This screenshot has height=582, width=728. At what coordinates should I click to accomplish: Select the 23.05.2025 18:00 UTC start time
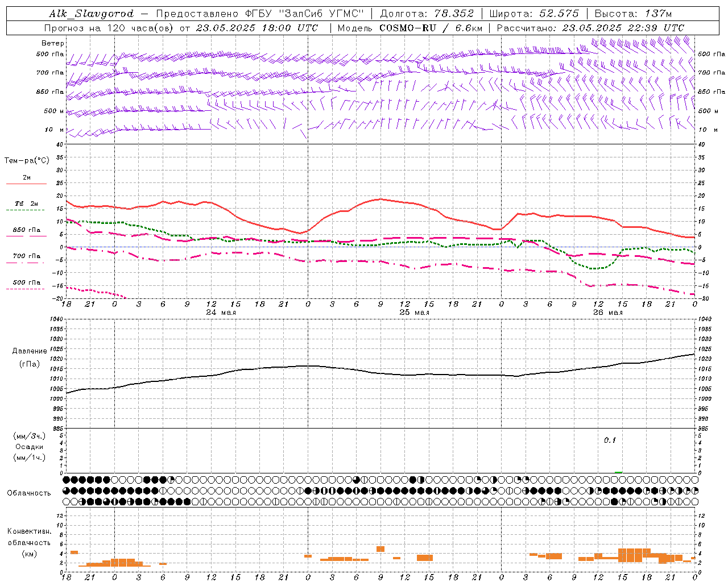257,28
